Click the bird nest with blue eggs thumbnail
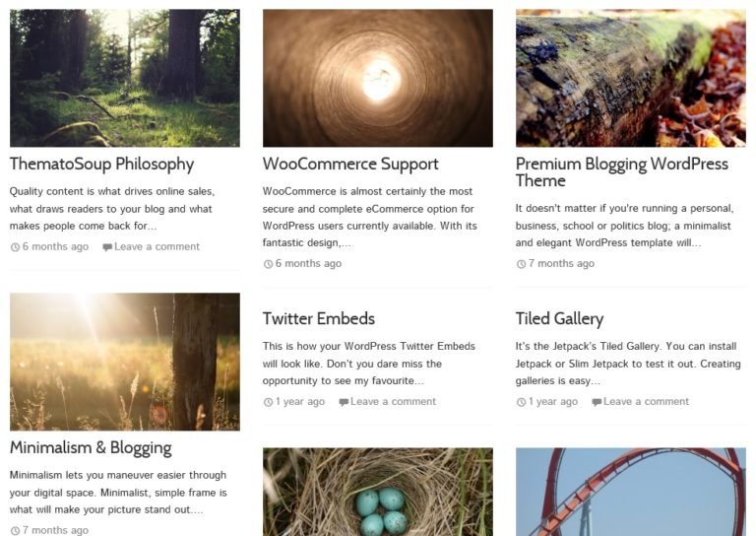The width and height of the screenshot is (756, 536). click(x=378, y=492)
